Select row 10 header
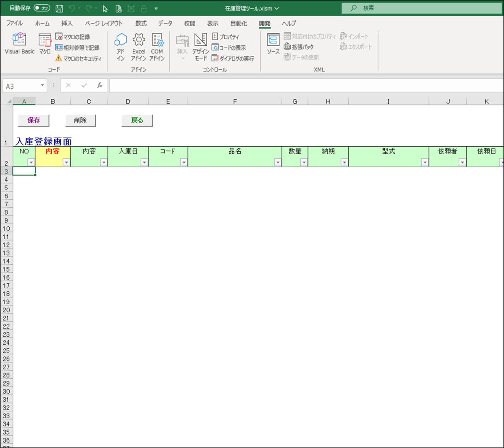 click(6, 229)
